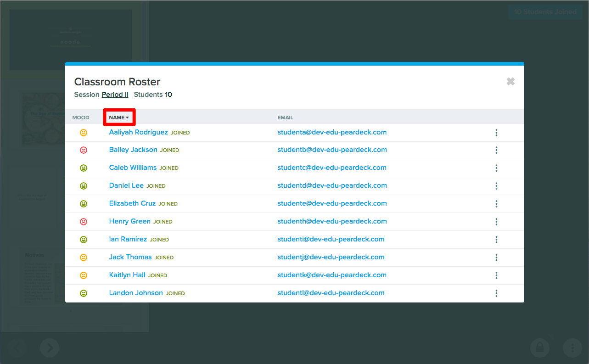Click email studenta@dev-edu-peardeck.com
Image resolution: width=589 pixels, height=364 pixels.
click(332, 132)
